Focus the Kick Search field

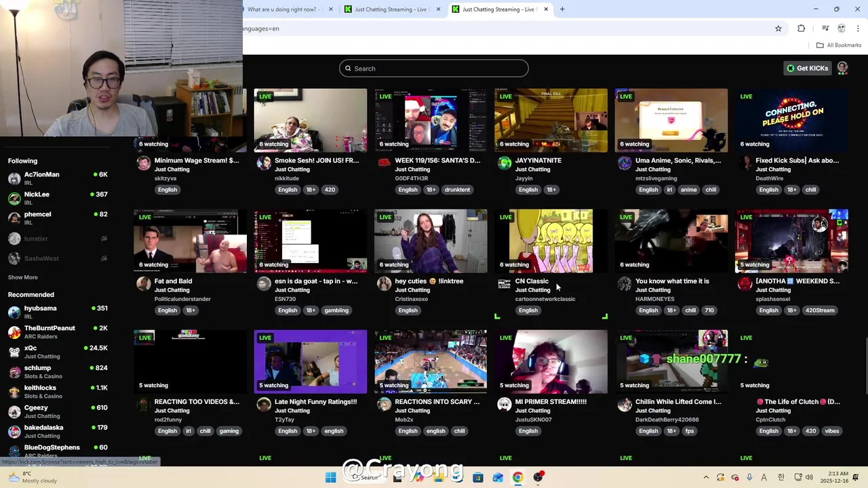434,68
